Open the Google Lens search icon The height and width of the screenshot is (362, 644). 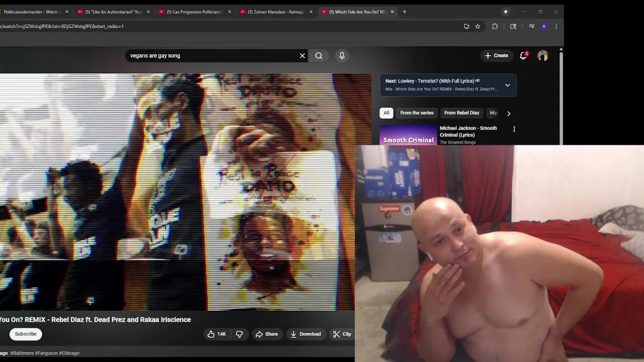click(x=513, y=26)
